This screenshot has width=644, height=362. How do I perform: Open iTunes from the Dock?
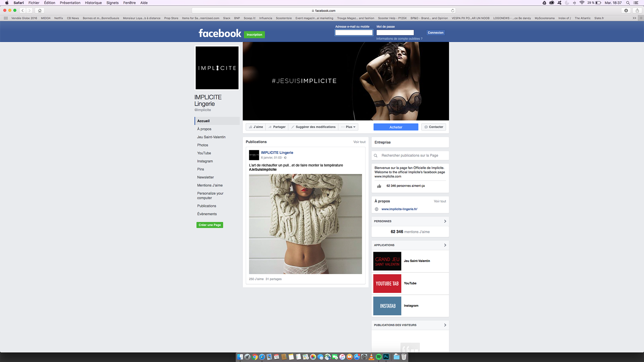tap(342, 357)
